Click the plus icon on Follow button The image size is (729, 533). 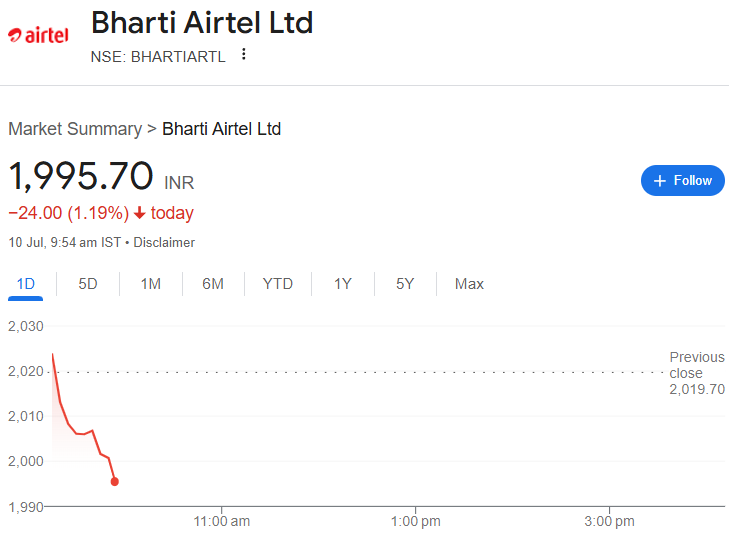click(660, 180)
